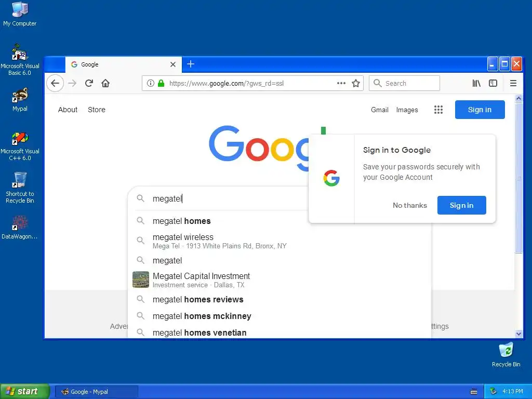The width and height of the screenshot is (532, 399).
Task: Click magnifier icon beside megatel homes suggestion
Action: (x=140, y=221)
